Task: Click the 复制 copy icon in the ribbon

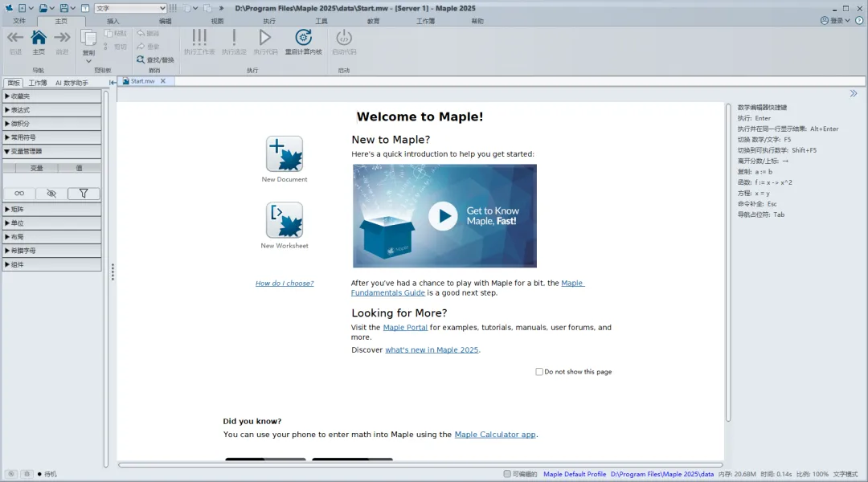Action: coord(88,39)
